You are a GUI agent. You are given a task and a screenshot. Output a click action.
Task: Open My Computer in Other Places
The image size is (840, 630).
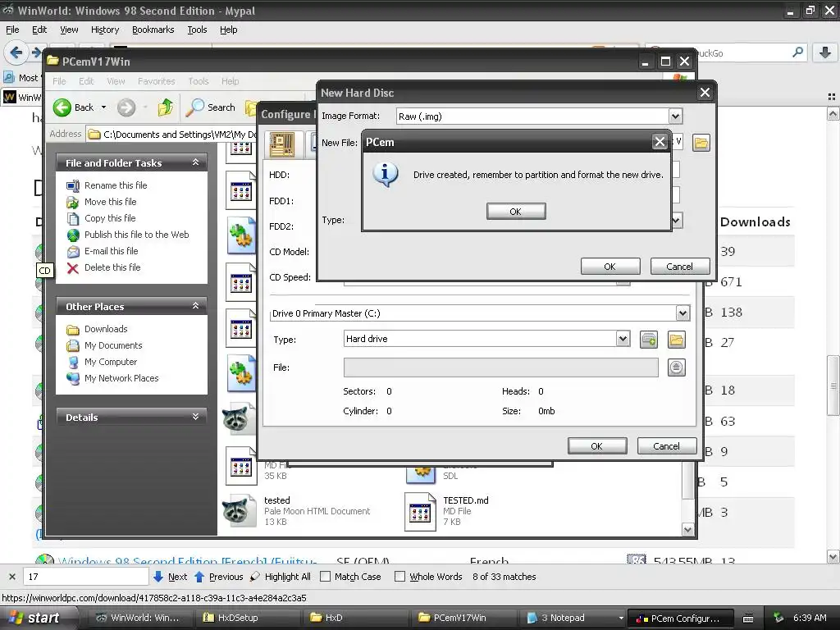(111, 362)
